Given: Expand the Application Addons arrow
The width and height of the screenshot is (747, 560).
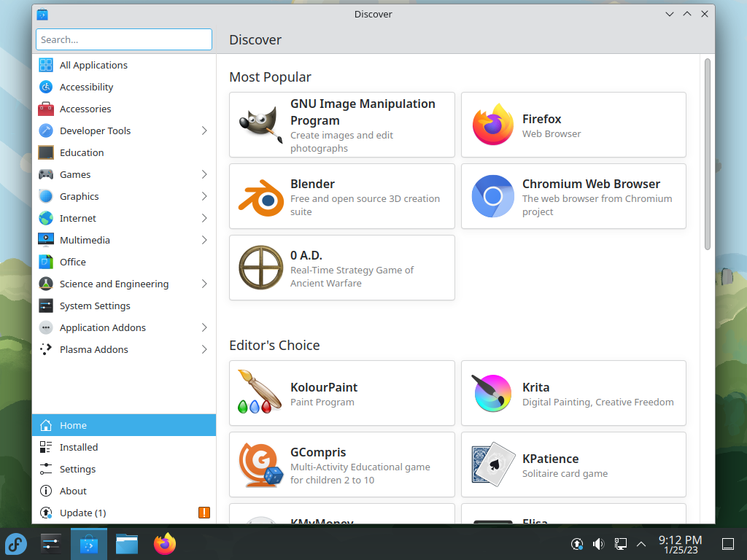Looking at the screenshot, I should (x=204, y=327).
